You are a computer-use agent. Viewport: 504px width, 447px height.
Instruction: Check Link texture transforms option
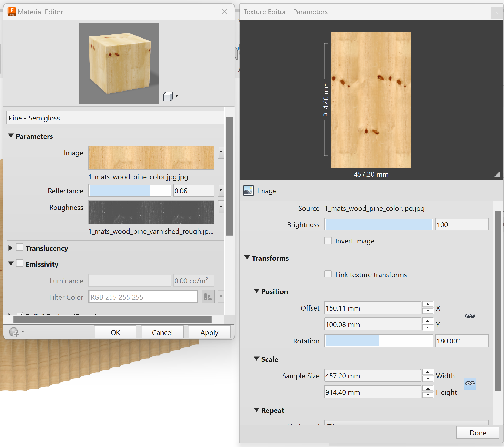[x=328, y=274]
